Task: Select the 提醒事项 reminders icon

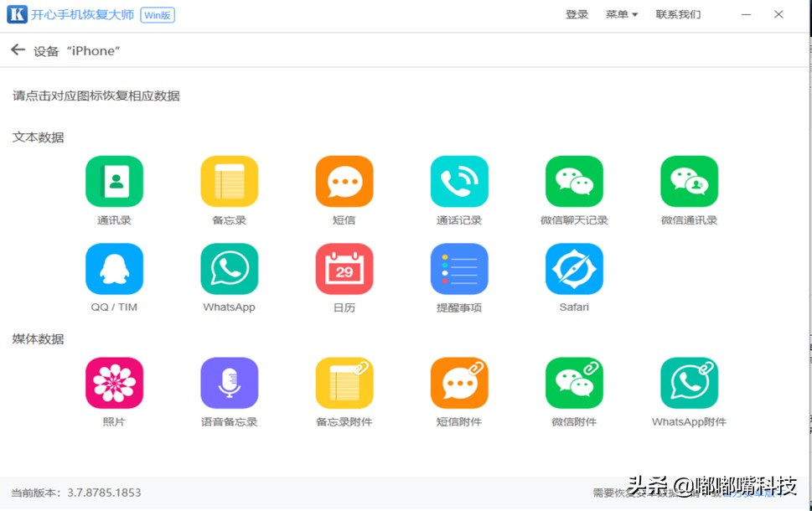Action: pyautogui.click(x=458, y=268)
